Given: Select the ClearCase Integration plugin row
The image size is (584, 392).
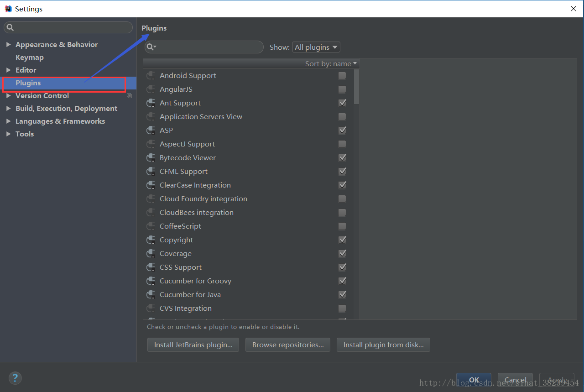Looking at the screenshot, I should (248, 185).
